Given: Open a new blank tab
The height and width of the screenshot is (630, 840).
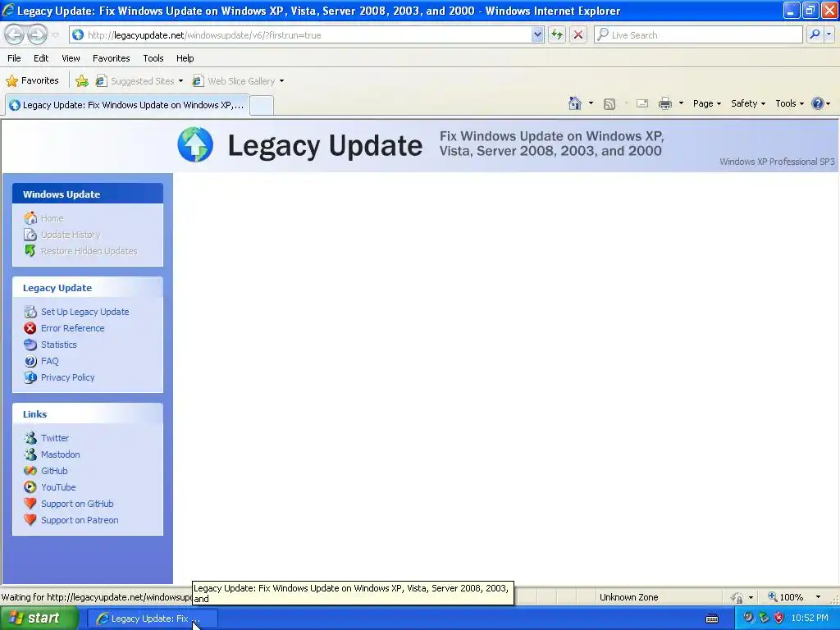Looking at the screenshot, I should click(x=262, y=105).
